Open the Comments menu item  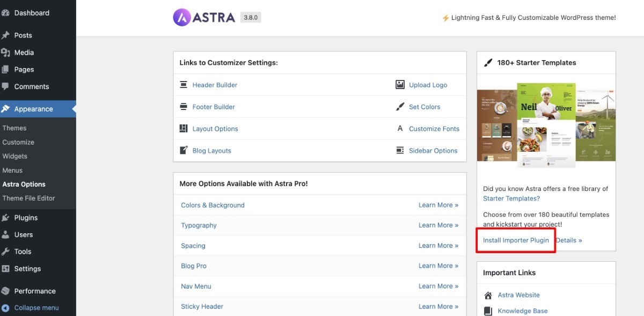[x=32, y=86]
